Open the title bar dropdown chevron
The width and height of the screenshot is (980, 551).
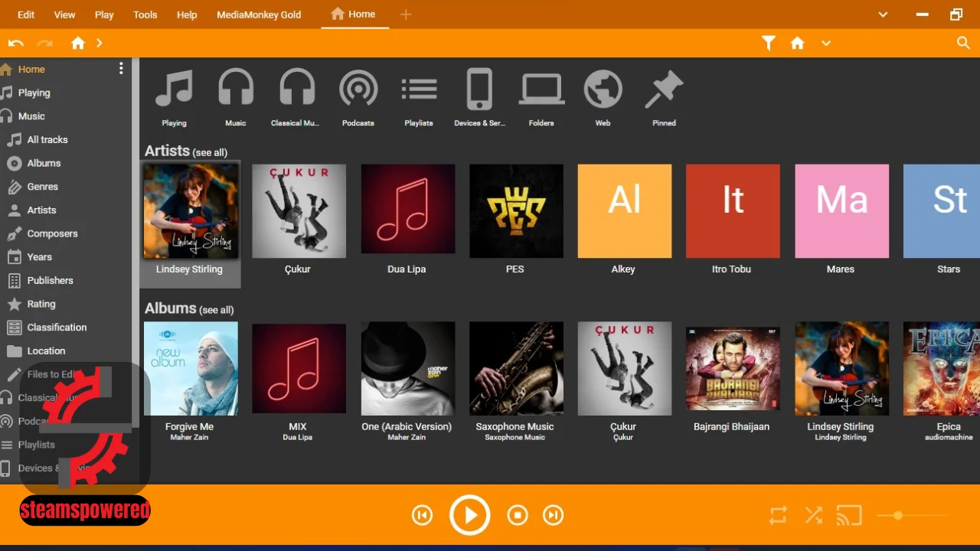click(883, 15)
